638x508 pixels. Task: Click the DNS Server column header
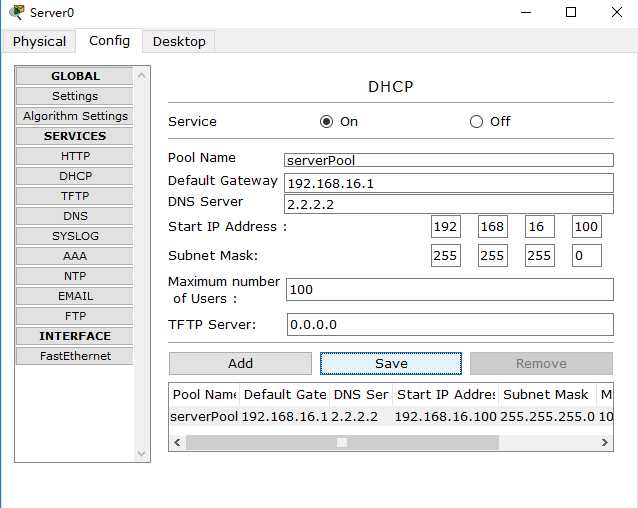click(361, 395)
